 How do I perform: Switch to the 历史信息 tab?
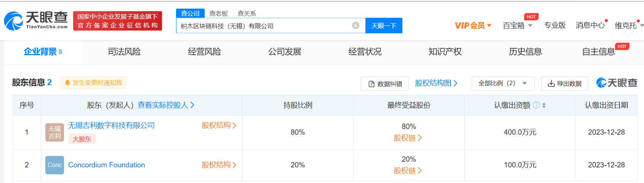coord(525,52)
